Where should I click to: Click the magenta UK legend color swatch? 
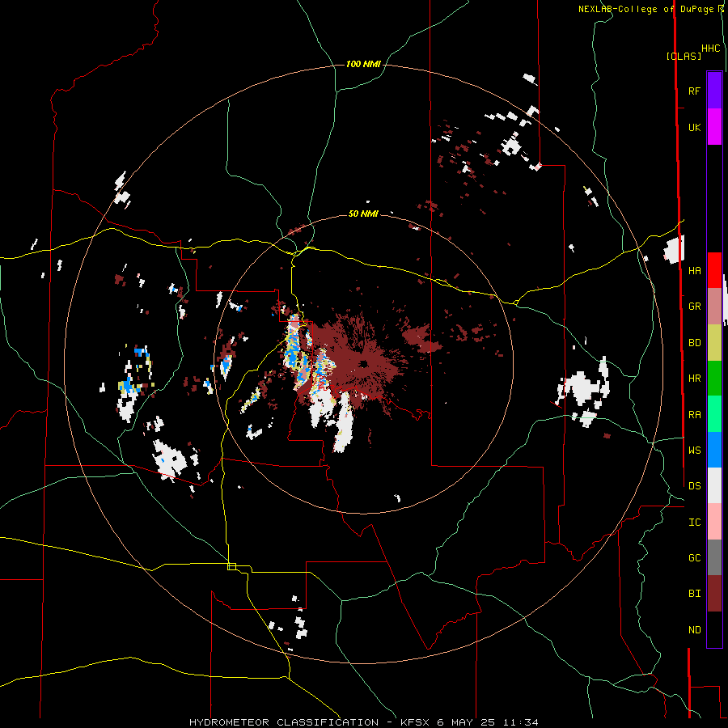click(714, 127)
